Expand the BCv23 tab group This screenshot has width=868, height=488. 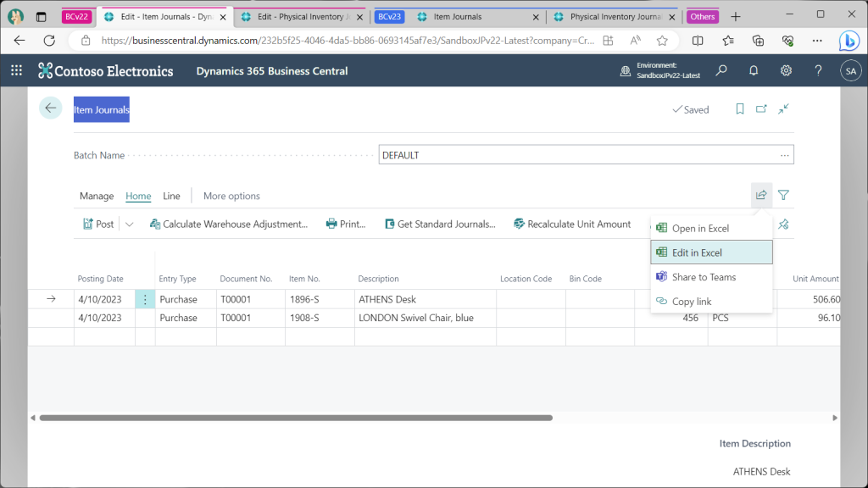click(389, 17)
